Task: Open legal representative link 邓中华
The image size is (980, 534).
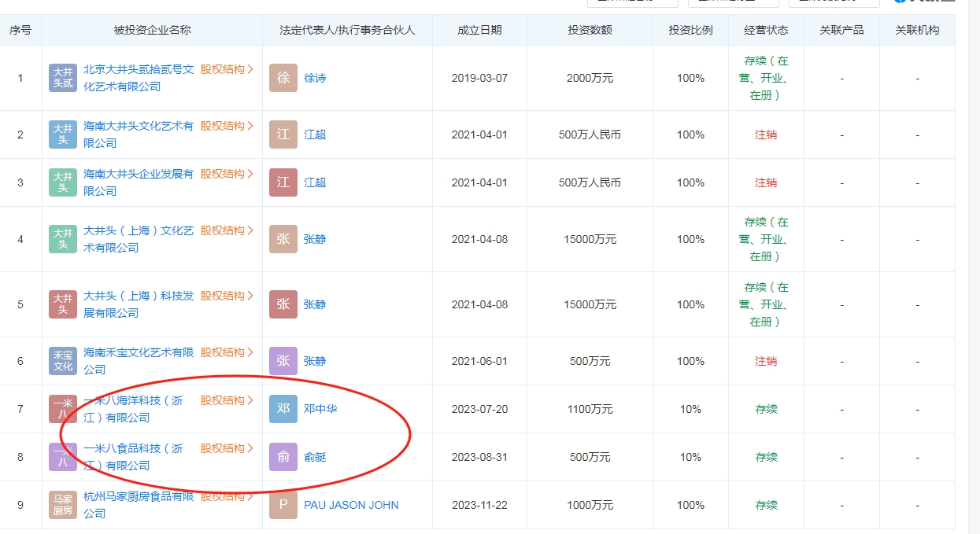Action: 320,409
